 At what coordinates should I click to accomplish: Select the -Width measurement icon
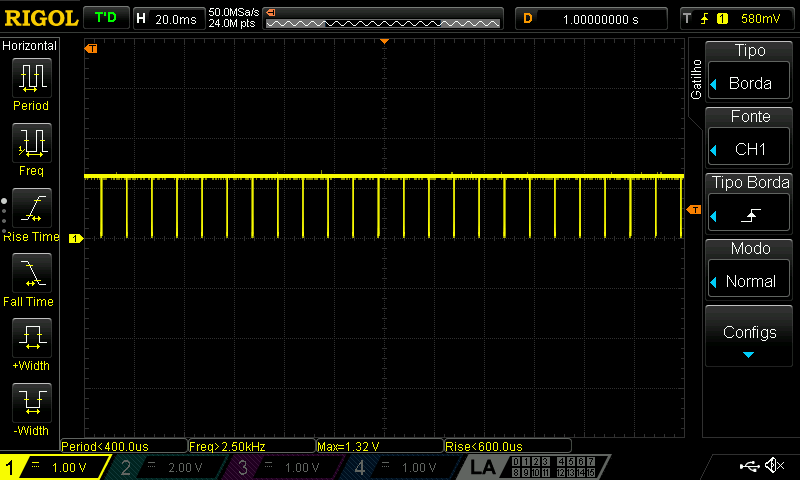[x=32, y=402]
